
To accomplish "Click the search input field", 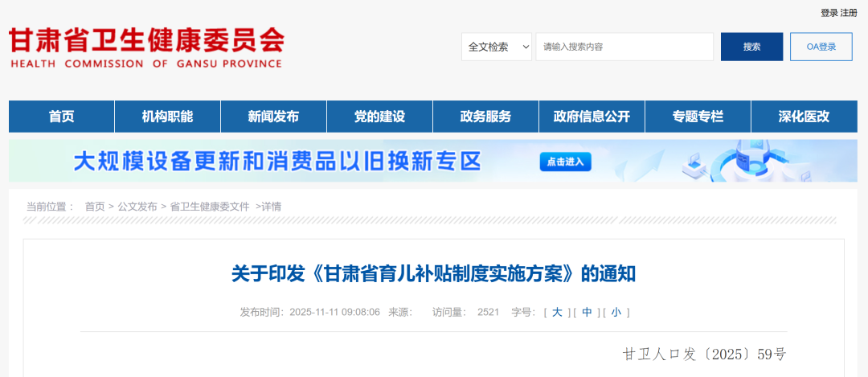I will [624, 47].
